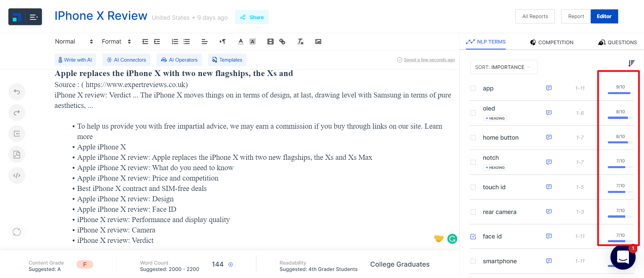Check the touch id term checkbox
644x278 pixels.
(x=473, y=187)
